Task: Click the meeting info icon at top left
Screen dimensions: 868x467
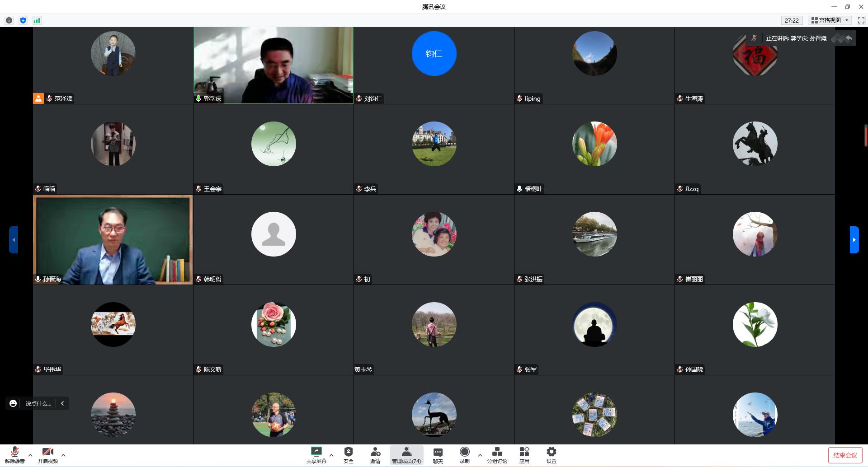Action: 9,20
